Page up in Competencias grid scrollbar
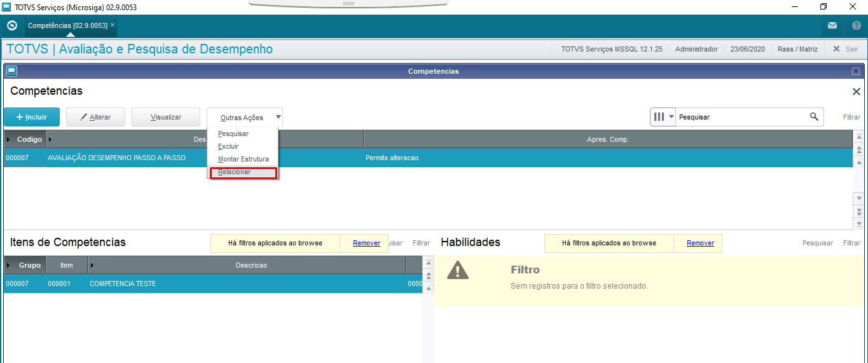The image size is (868, 363). (858, 150)
